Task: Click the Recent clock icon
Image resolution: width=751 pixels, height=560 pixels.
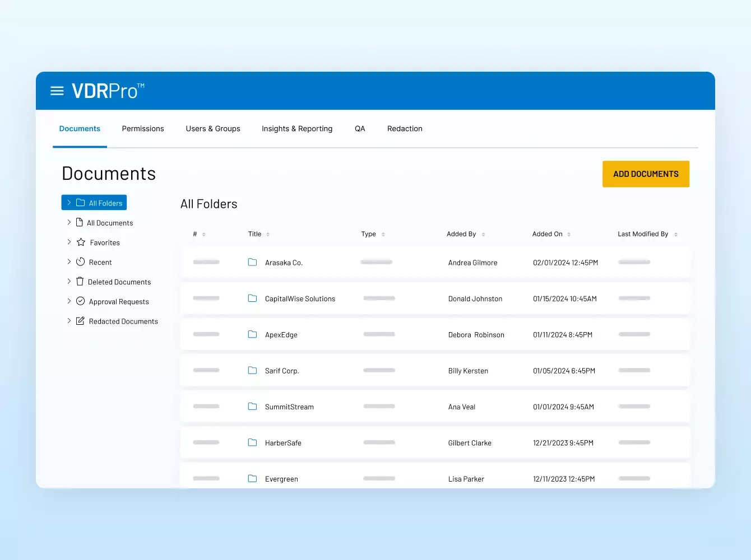Action: coord(81,262)
